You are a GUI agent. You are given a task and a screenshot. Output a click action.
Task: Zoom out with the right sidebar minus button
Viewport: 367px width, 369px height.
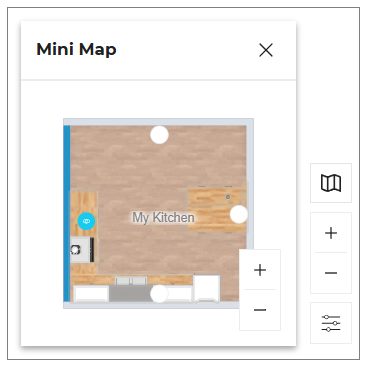click(x=331, y=273)
